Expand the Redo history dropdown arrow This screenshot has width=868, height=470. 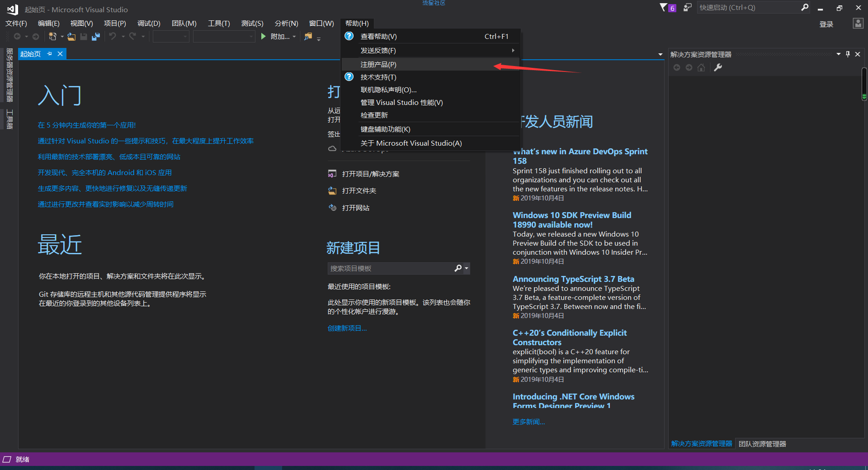[x=143, y=37]
